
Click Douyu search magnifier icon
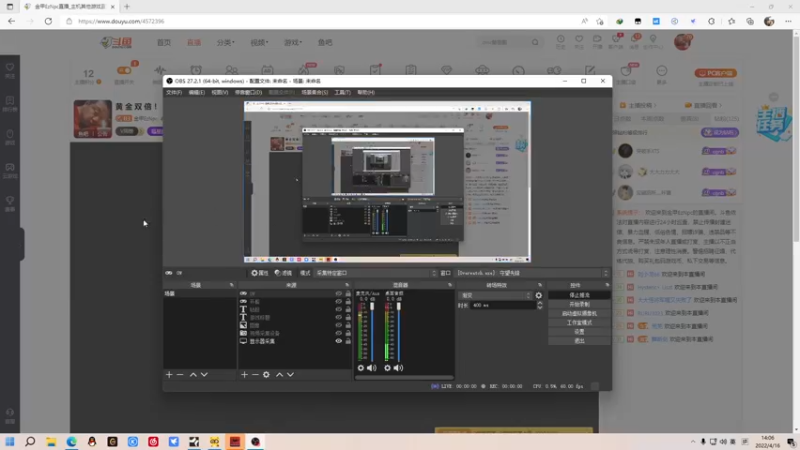[x=535, y=42]
